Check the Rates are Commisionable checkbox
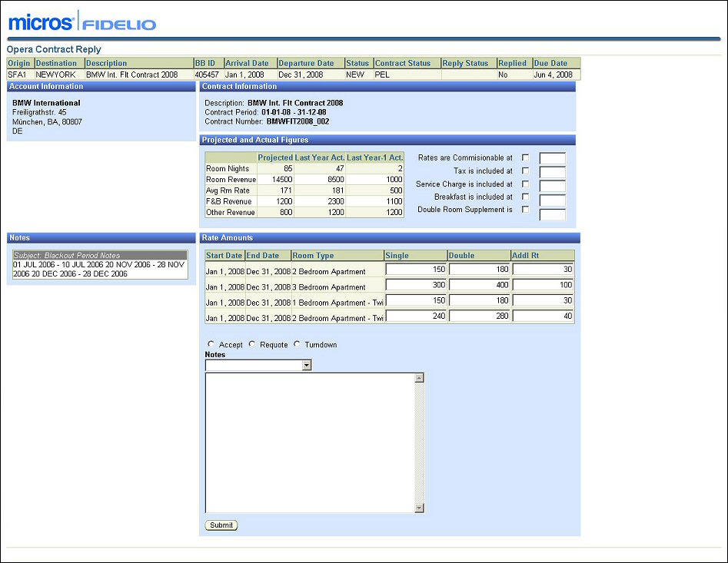This screenshot has height=563, width=728. click(x=526, y=157)
